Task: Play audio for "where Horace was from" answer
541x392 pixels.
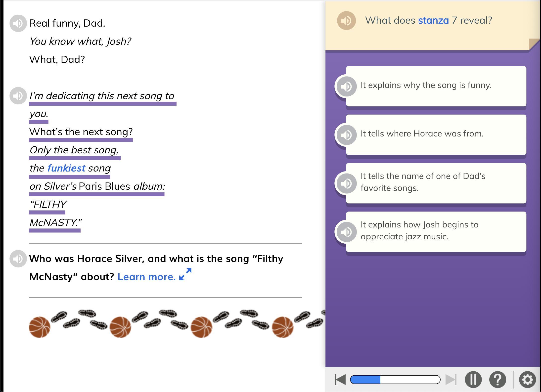Action: pos(346,135)
